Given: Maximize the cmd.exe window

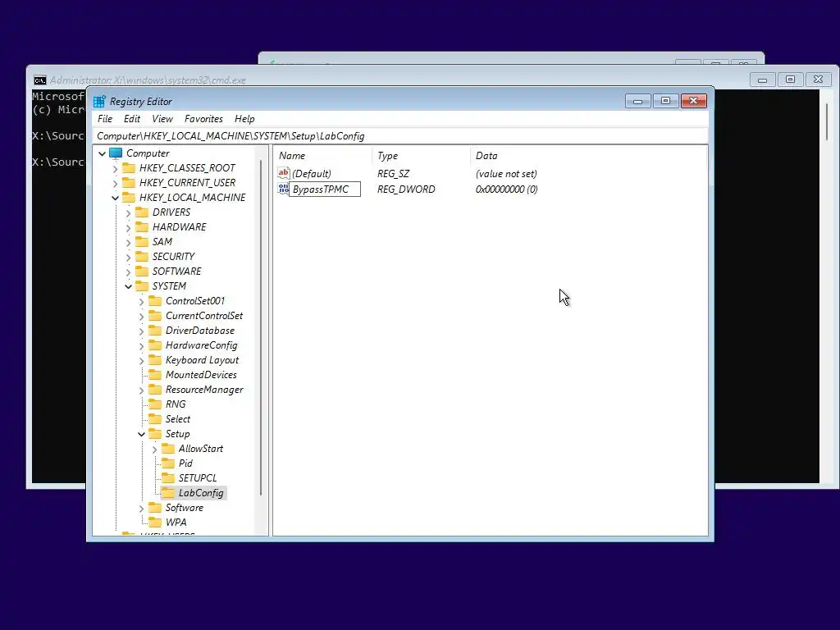Looking at the screenshot, I should click(790, 80).
